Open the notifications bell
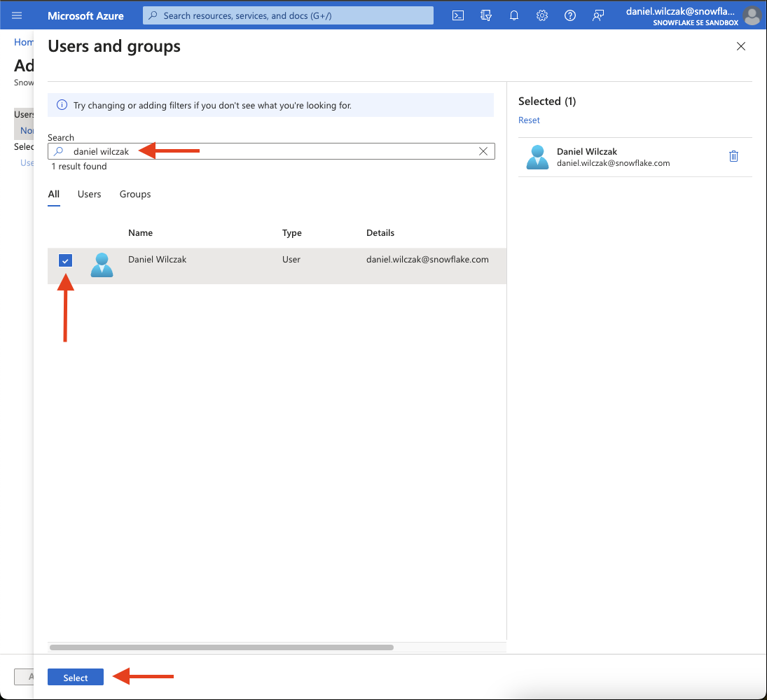Viewport: 767px width, 700px height. click(x=514, y=15)
